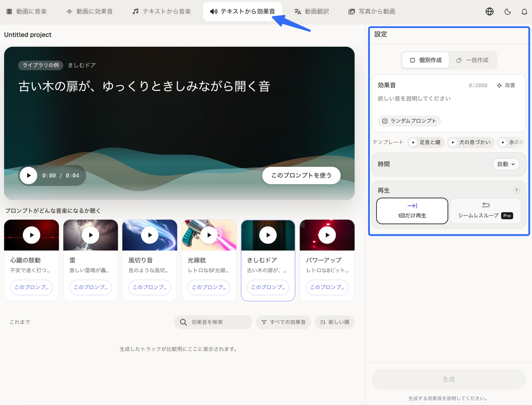Viewport: 532px width, 405px height.
Task: Open the 写真から動画 tab
Action: tap(372, 12)
